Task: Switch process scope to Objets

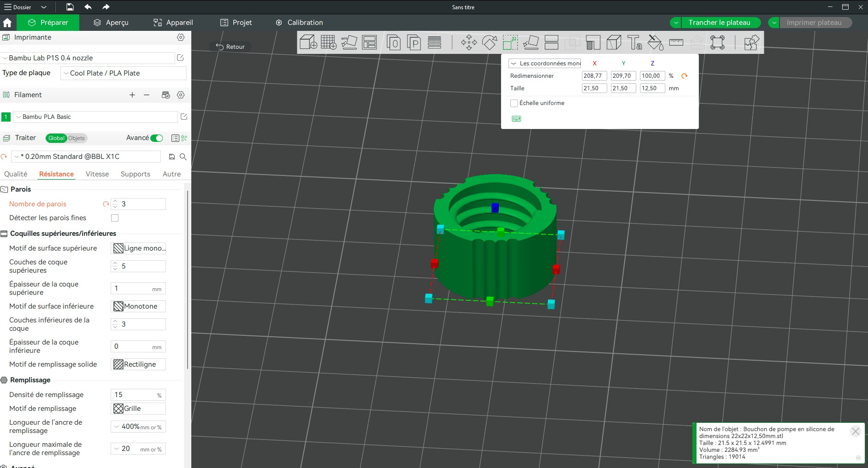Action: (x=77, y=138)
